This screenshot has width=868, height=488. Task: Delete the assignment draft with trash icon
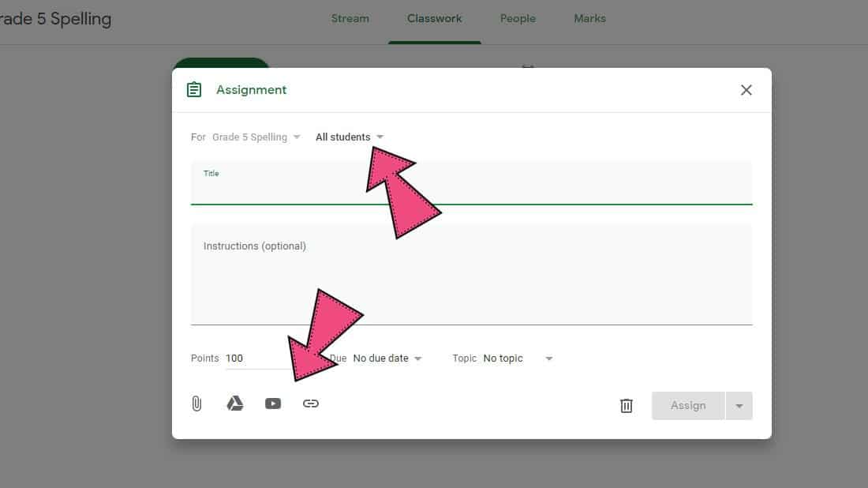tap(627, 406)
